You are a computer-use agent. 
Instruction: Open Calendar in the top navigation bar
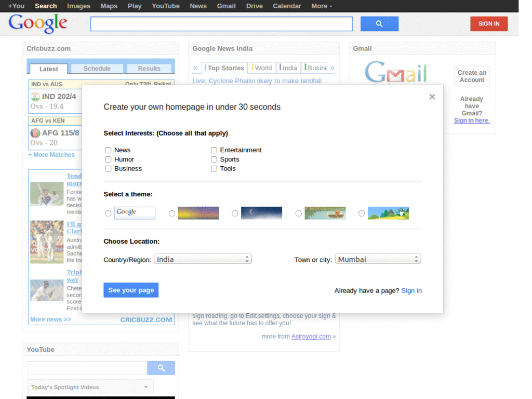(x=287, y=6)
